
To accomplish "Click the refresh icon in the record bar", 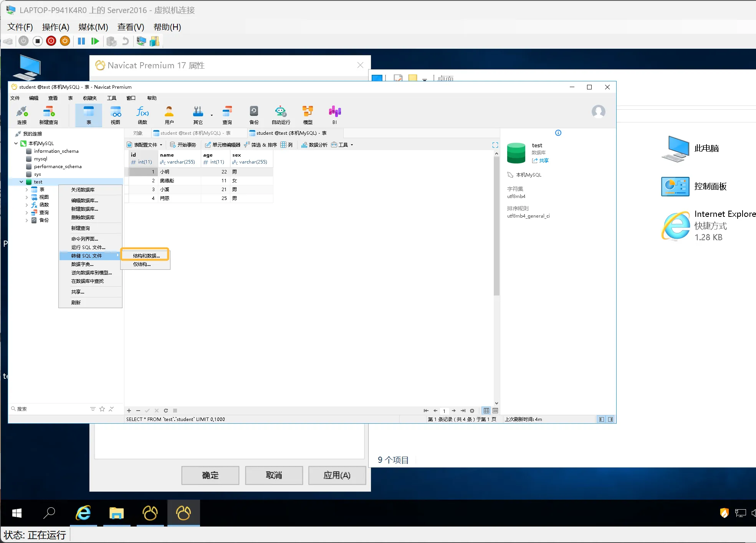I will coord(166,411).
